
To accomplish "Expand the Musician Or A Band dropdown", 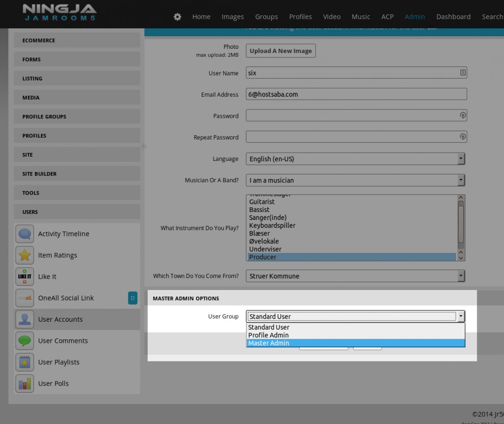I will (355, 181).
